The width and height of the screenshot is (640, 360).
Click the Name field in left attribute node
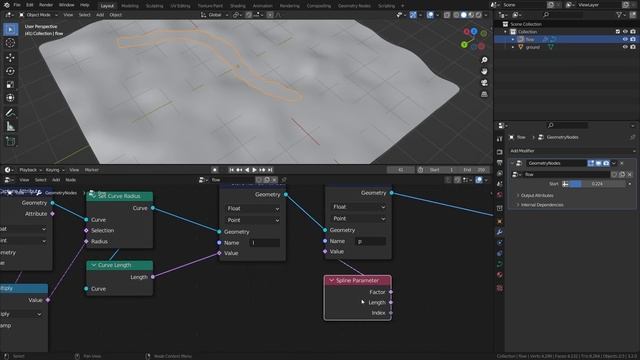264,242
